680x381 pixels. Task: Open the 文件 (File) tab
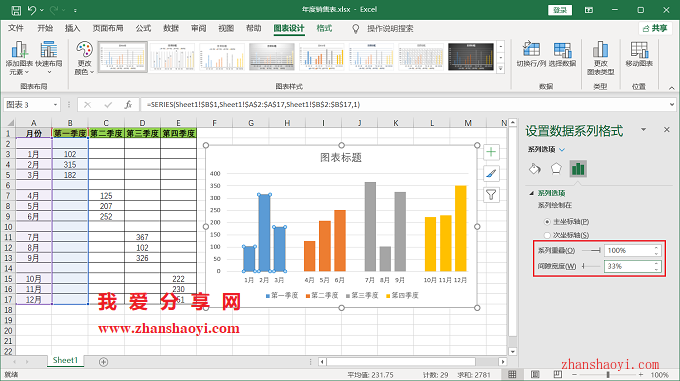click(x=16, y=28)
